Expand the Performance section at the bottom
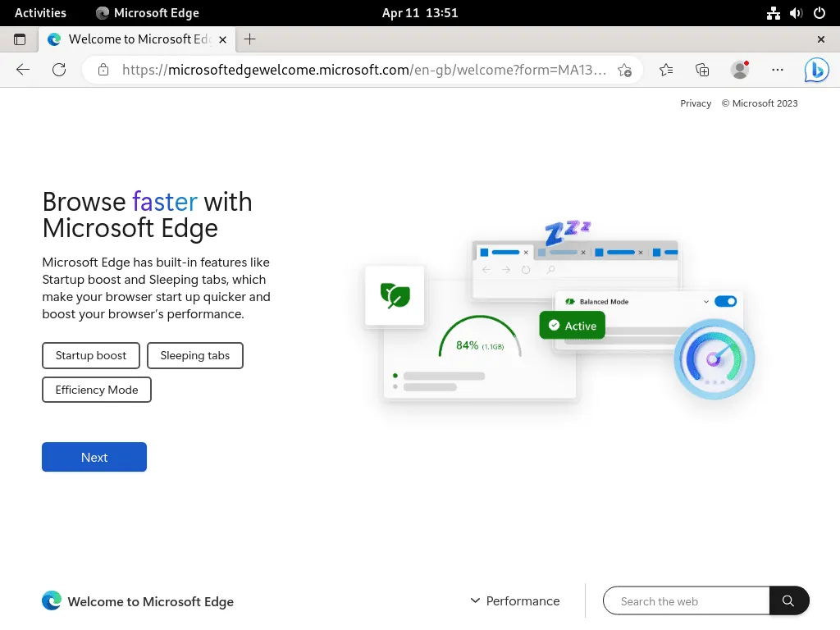Image resolution: width=840 pixels, height=630 pixels. [515, 600]
